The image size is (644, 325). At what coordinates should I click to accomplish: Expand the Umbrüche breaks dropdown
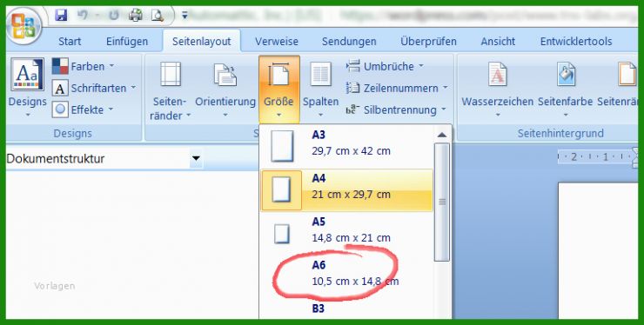tap(385, 66)
